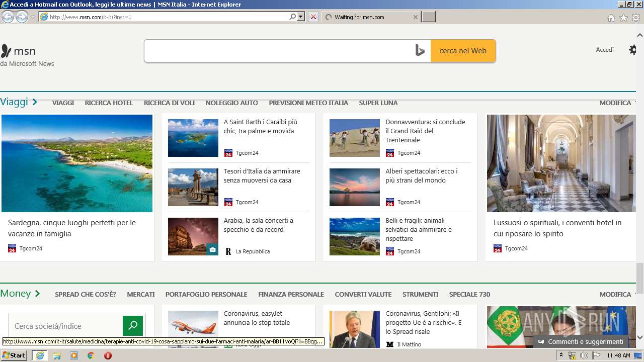The image size is (644, 362).
Task: Select NOLEGGIO AUTO menu item
Action: click(231, 103)
